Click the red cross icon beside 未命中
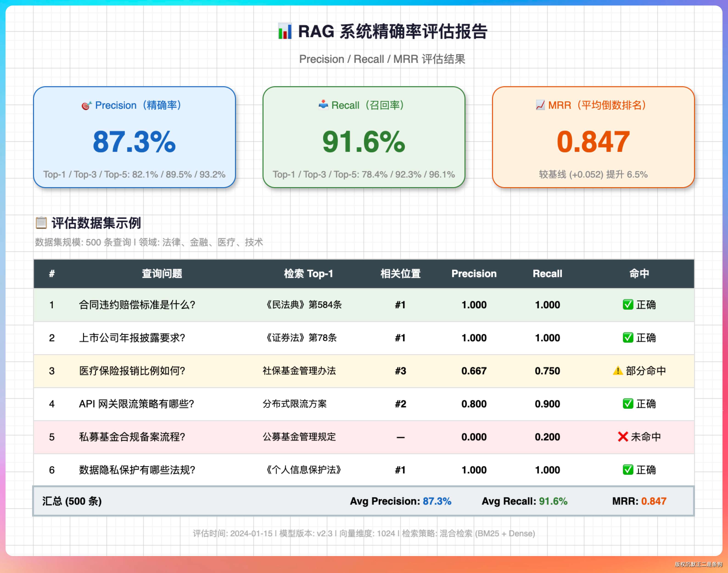Image resolution: width=728 pixels, height=573 pixels. 623,437
